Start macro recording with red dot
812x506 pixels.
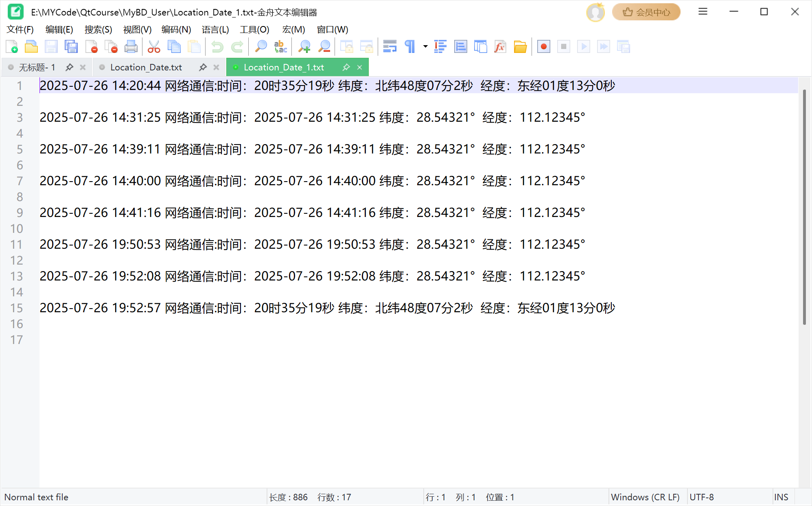[x=543, y=47]
